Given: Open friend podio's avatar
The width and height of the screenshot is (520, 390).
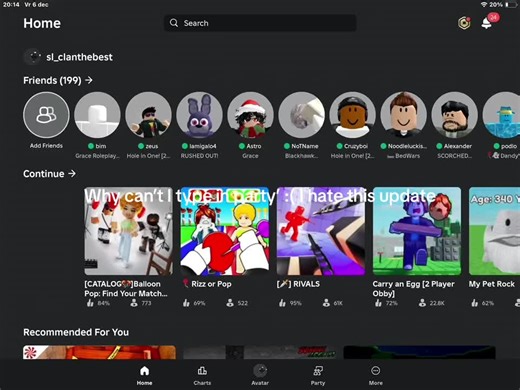Looking at the screenshot, I should tap(501, 115).
